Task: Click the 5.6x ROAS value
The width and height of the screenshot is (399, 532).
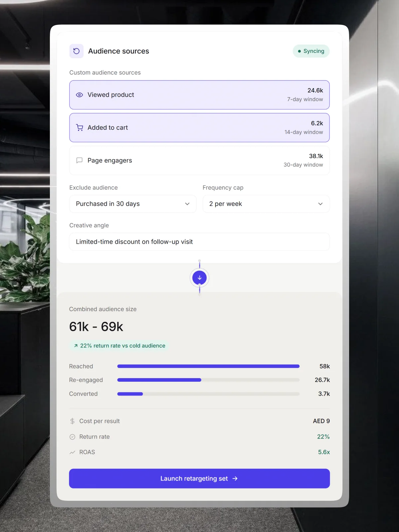Action: click(x=324, y=452)
